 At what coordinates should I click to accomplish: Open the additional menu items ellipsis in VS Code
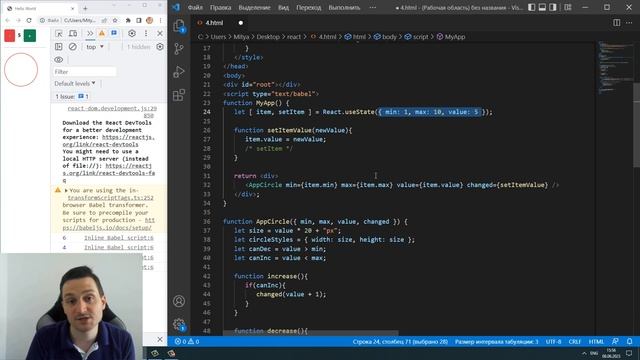372,7
